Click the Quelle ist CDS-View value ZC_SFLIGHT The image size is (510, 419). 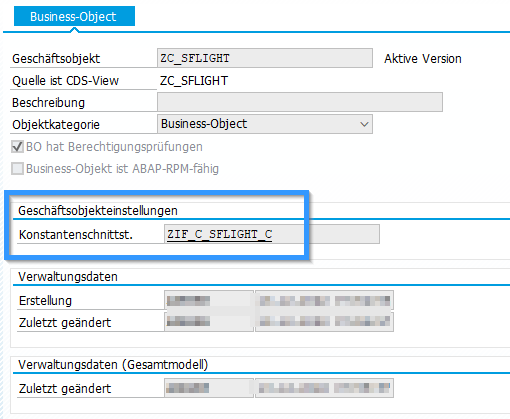pyautogui.click(x=194, y=81)
